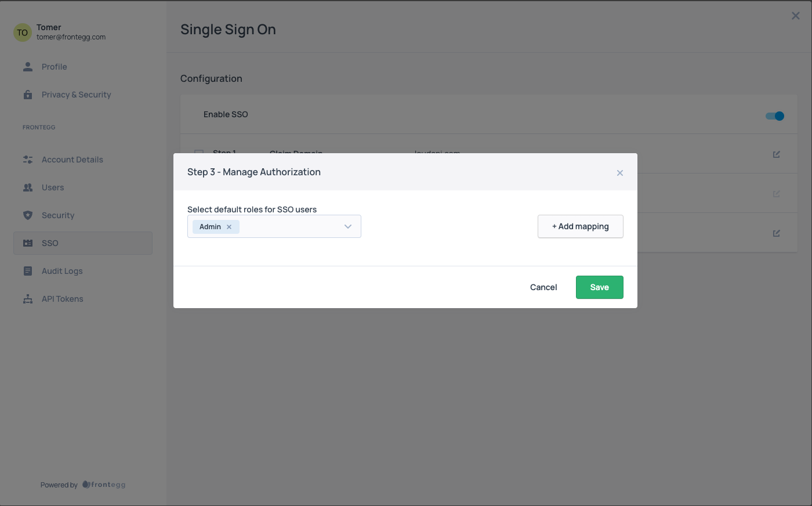Click the Enable SSO label
Image resolution: width=812 pixels, height=506 pixels.
pos(226,114)
